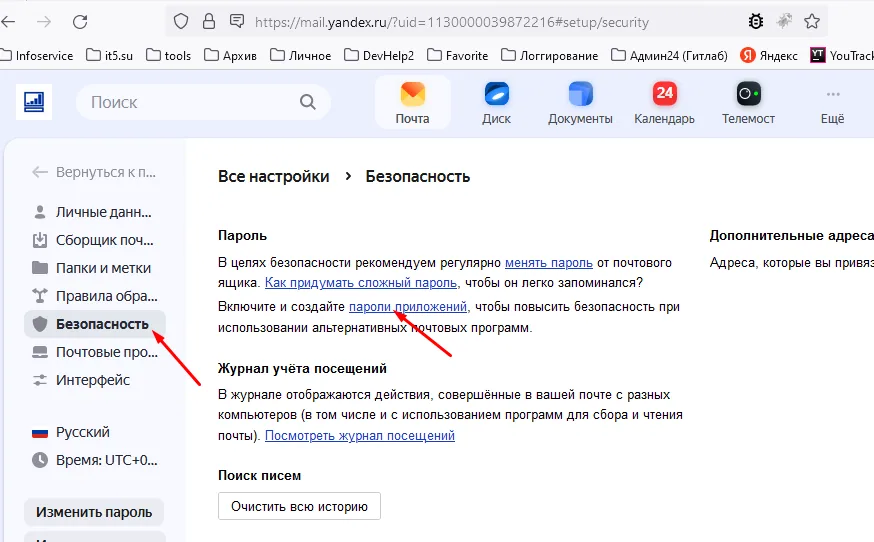Change time zone Время: UTC+0...

pyautogui.click(x=94, y=460)
